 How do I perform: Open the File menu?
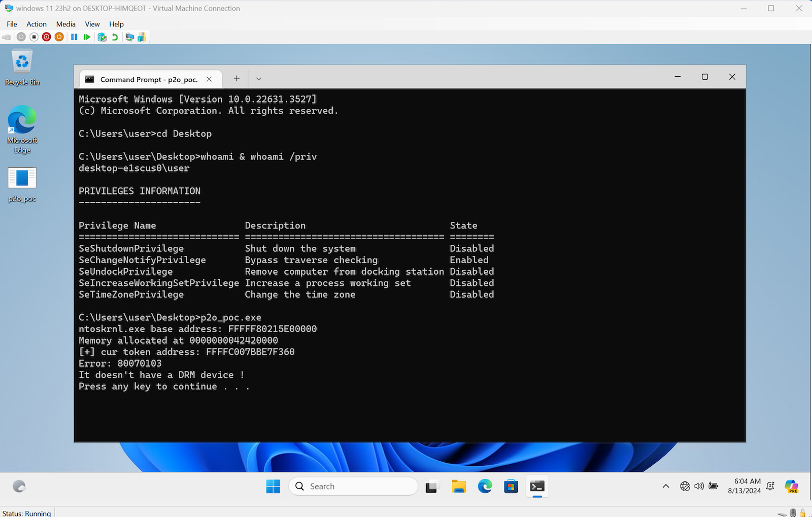12,24
